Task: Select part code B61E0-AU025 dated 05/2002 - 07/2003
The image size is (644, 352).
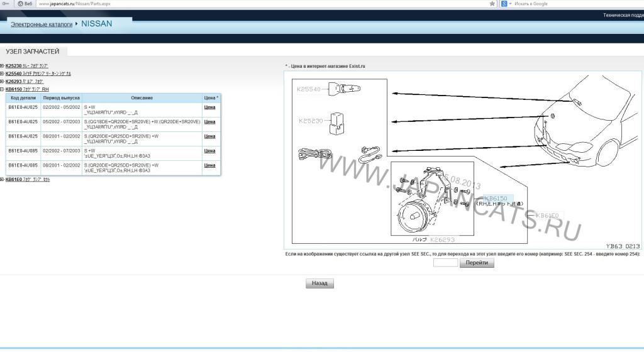Action: coord(23,122)
